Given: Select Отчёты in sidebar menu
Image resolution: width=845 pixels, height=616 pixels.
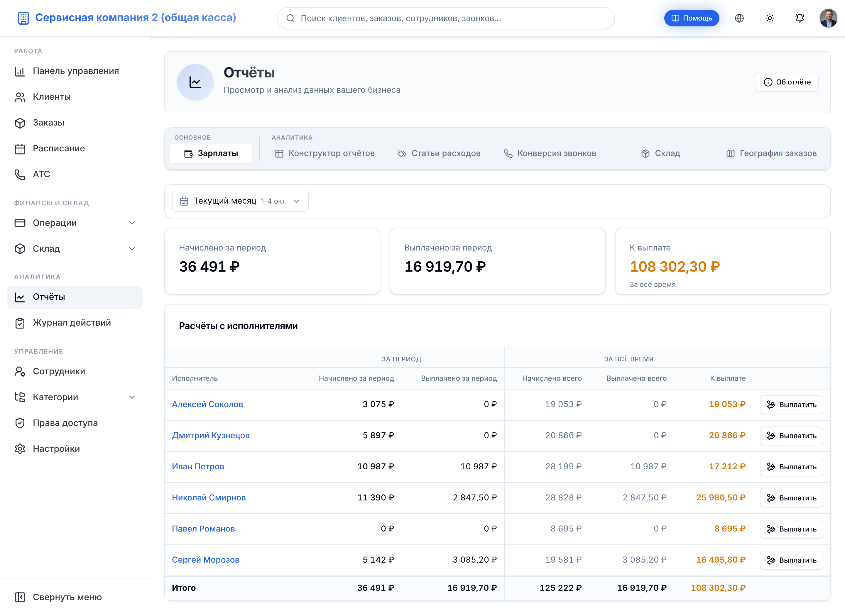Looking at the screenshot, I should [75, 297].
